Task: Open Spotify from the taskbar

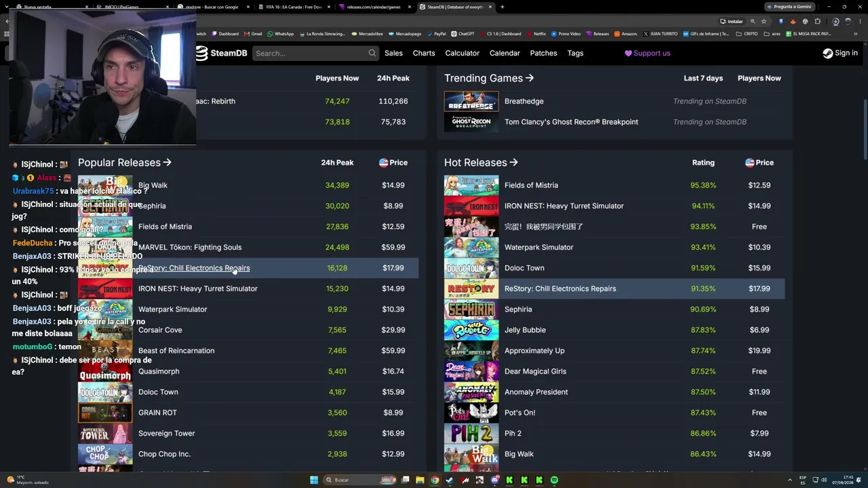Action: point(554,480)
